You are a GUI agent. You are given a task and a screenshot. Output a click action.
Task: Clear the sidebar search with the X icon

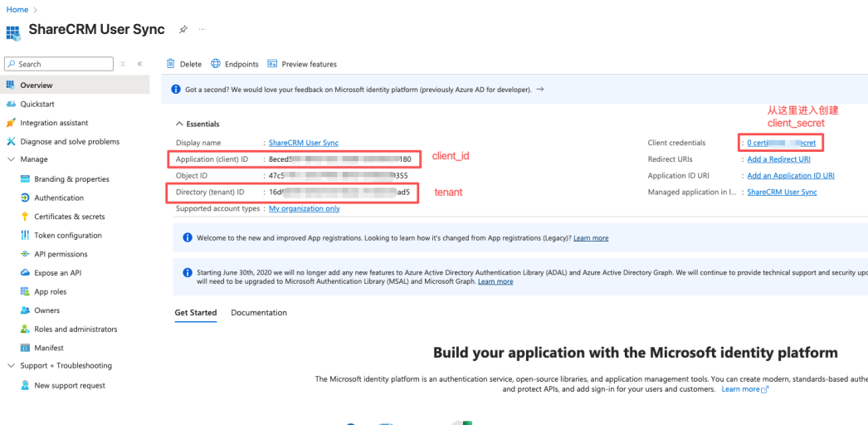123,64
